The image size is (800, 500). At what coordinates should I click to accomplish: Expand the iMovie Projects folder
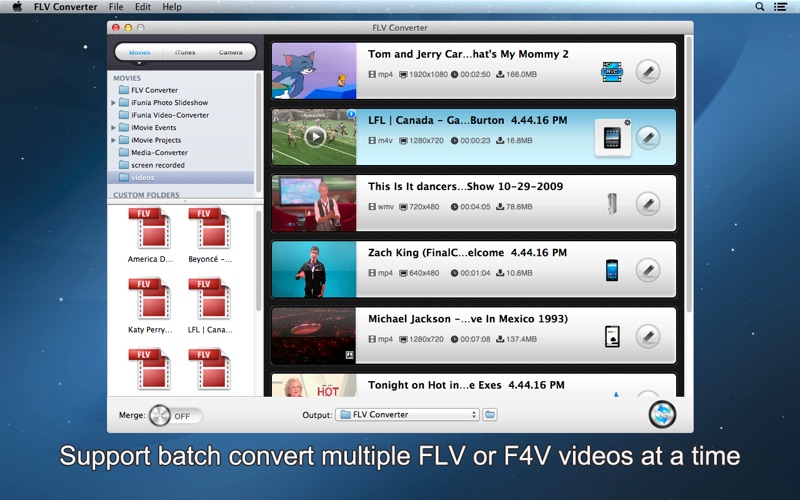(113, 140)
